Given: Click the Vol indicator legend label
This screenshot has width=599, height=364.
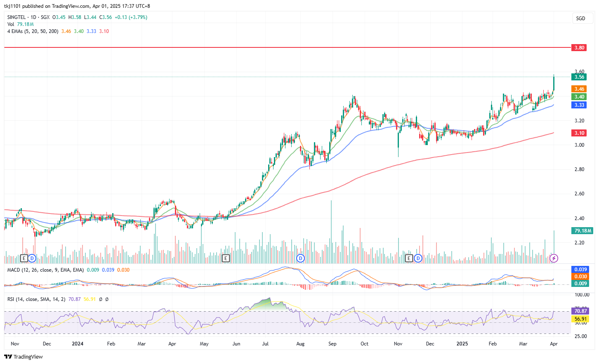Looking at the screenshot, I should click(x=11, y=24).
